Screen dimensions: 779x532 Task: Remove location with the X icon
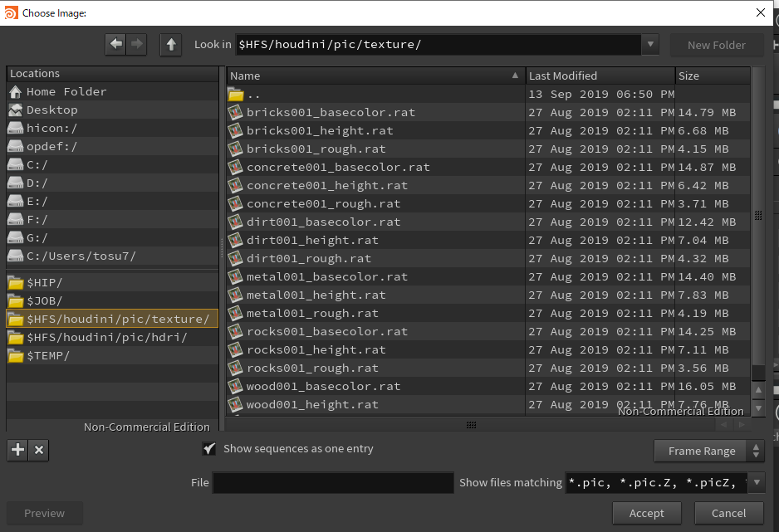tap(38, 450)
